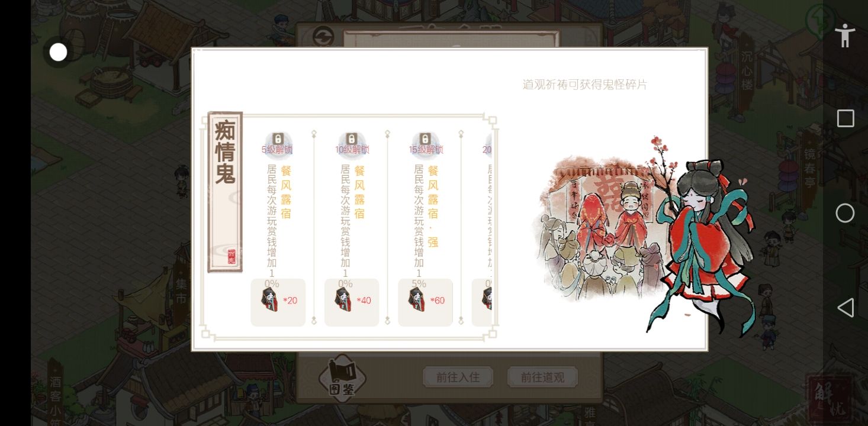Viewport: 868px width, 426px height.
Task: Tap the 10级解锁 lock icon
Action: [351, 139]
